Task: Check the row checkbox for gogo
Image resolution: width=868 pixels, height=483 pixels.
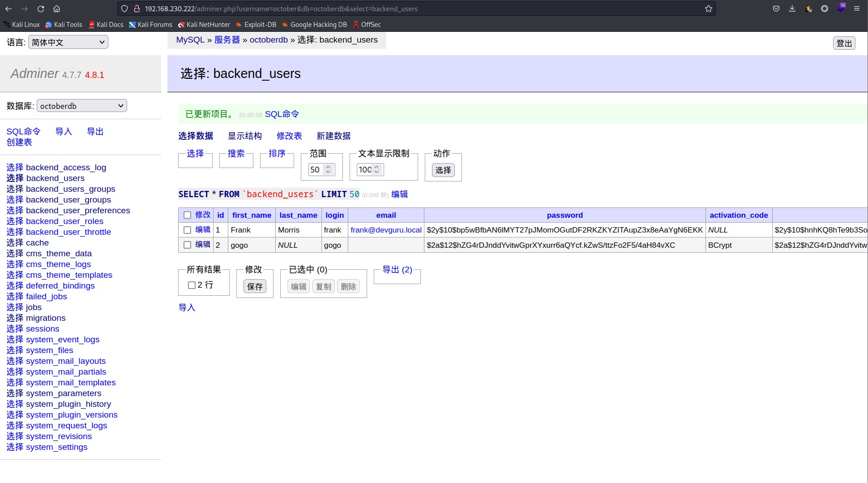Action: [x=187, y=245]
